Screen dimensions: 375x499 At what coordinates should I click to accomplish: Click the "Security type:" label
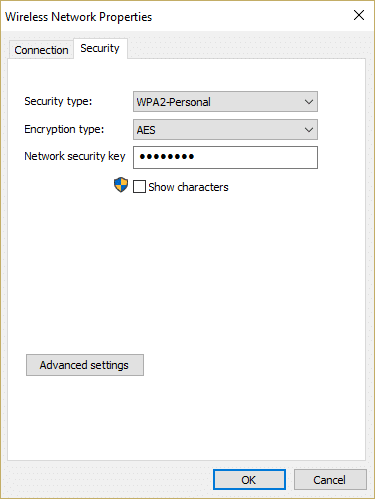(x=58, y=101)
